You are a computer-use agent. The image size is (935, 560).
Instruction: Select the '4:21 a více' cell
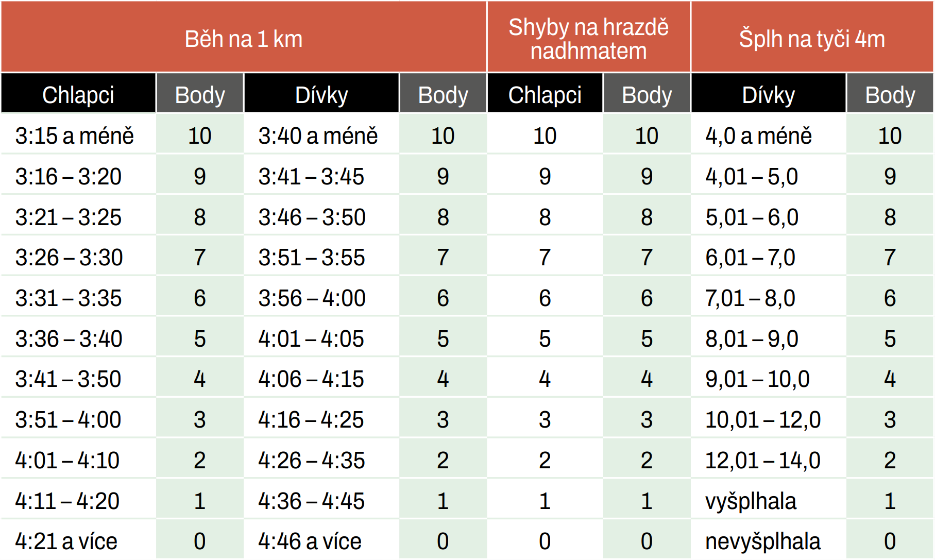click(78, 539)
